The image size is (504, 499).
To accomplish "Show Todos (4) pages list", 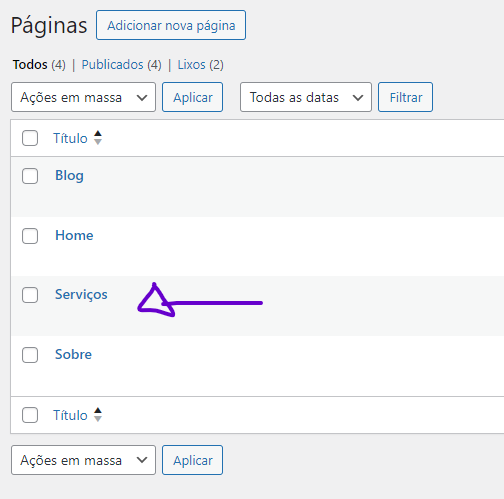I will (39, 65).
